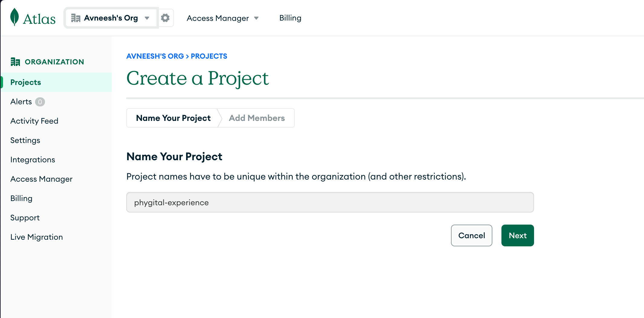
Task: Open the Activity Feed page
Action: 34,121
